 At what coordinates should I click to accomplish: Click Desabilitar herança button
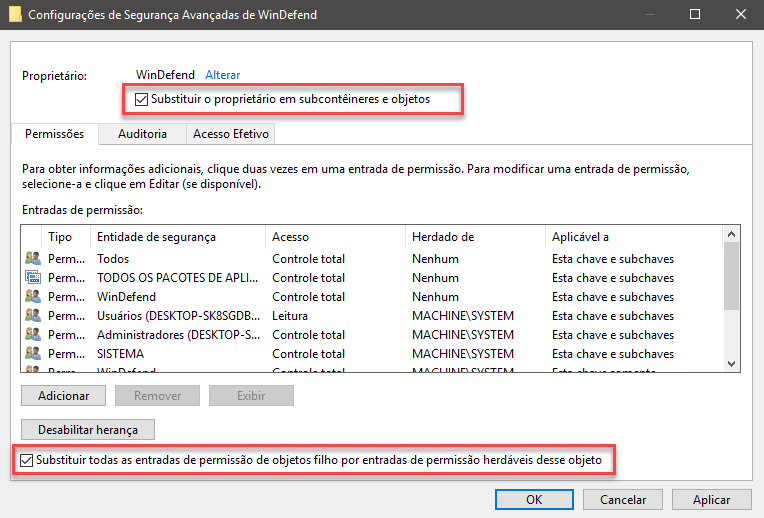tap(88, 430)
